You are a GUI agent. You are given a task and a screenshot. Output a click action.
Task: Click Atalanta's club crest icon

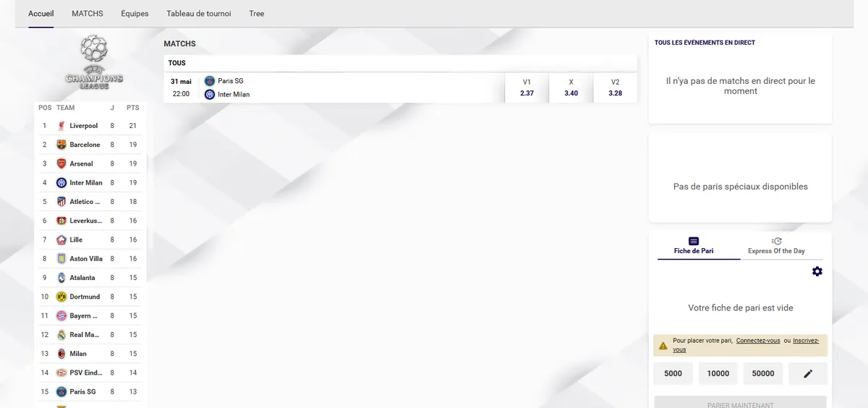pos(61,278)
